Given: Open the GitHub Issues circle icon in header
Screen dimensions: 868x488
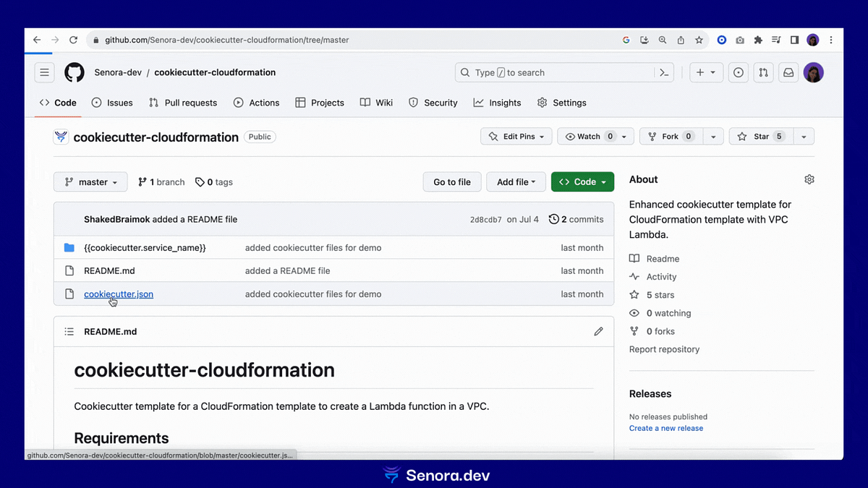Looking at the screenshot, I should coord(738,72).
